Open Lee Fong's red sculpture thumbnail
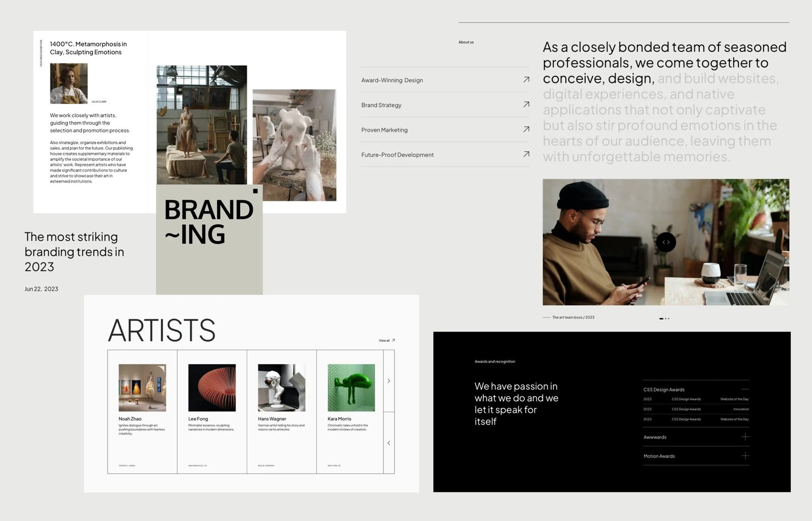This screenshot has width=812, height=521. click(212, 387)
